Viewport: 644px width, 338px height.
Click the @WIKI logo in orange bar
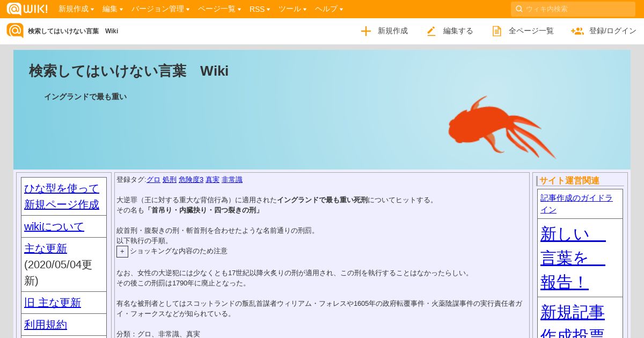pyautogui.click(x=27, y=9)
